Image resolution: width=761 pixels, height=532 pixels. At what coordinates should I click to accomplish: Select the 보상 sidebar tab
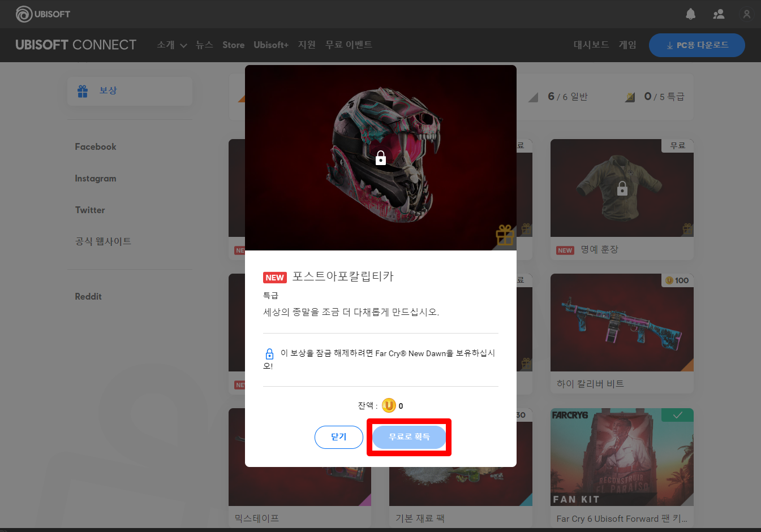pos(130,91)
